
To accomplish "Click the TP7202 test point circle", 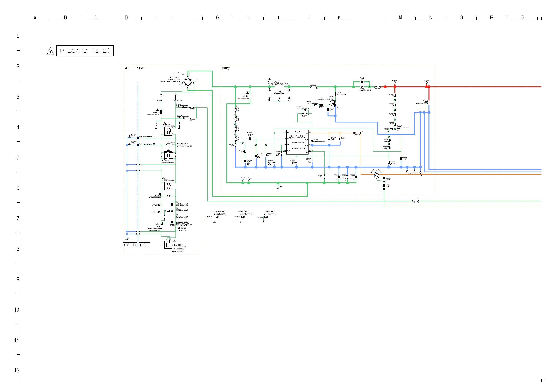I will pos(426,83).
